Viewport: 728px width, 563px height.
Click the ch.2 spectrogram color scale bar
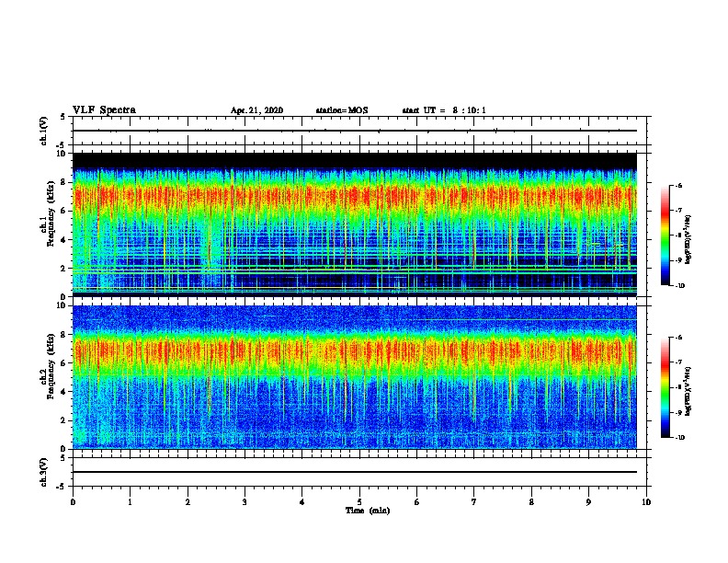click(x=665, y=387)
